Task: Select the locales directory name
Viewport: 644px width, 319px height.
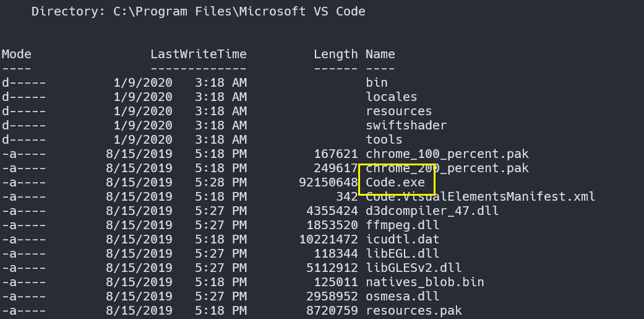Action: (392, 97)
